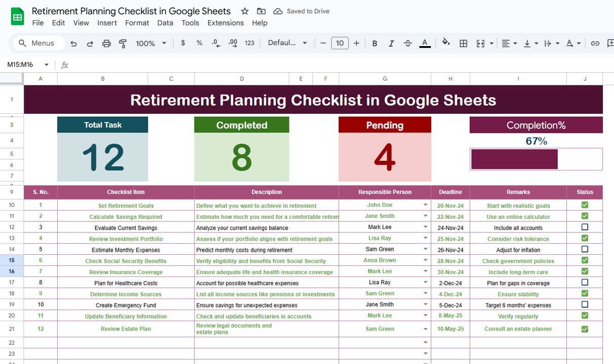Decrease decimal places
The image size is (614, 364).
tap(216, 43)
